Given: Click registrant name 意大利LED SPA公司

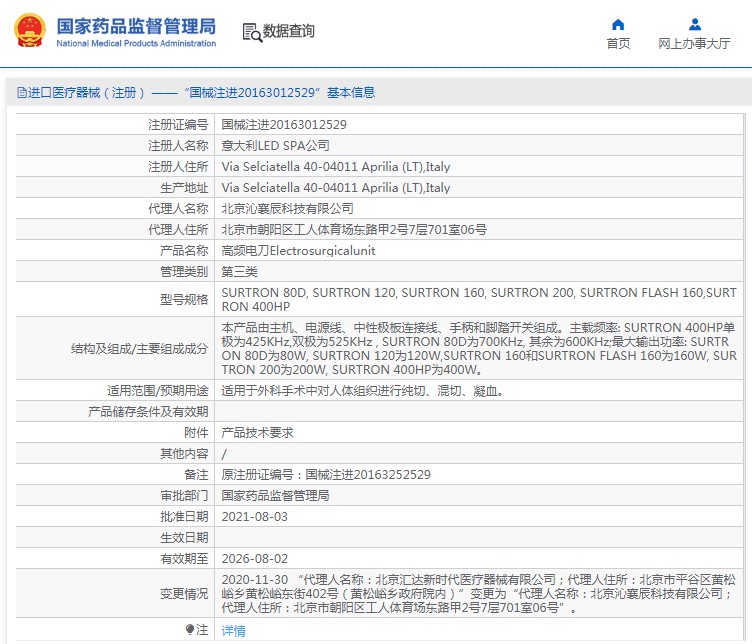Looking at the screenshot, I should (x=275, y=145).
